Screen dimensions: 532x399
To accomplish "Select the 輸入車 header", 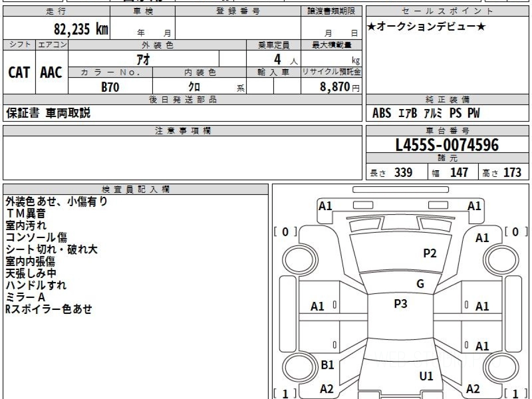I will [273, 72].
